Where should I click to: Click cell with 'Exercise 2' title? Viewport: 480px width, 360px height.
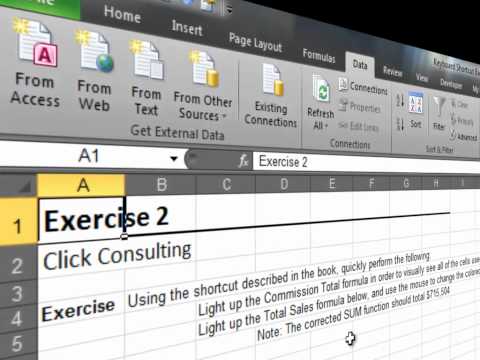point(81,219)
